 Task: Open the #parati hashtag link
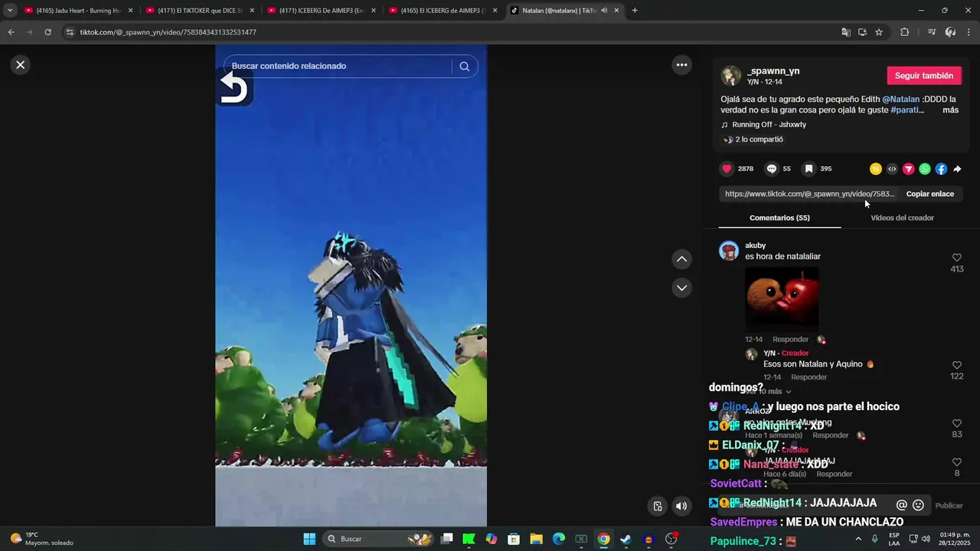907,110
